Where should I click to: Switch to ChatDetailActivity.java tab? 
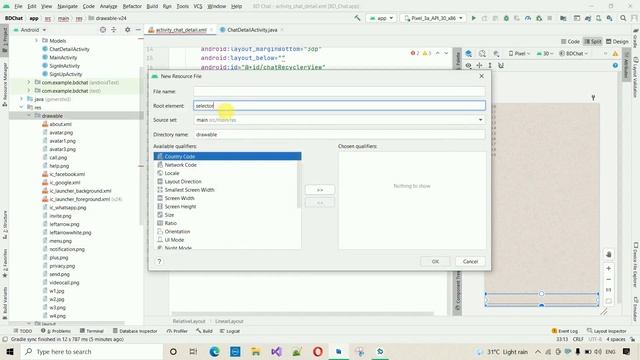click(x=251, y=30)
